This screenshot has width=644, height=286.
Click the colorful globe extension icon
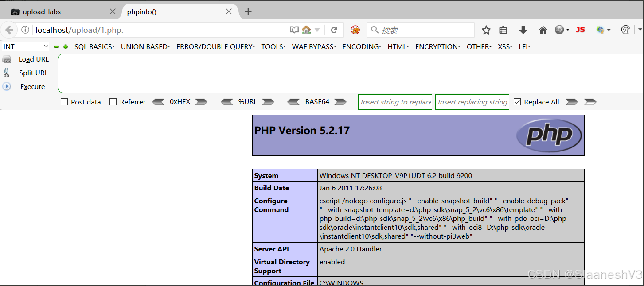coord(601,30)
